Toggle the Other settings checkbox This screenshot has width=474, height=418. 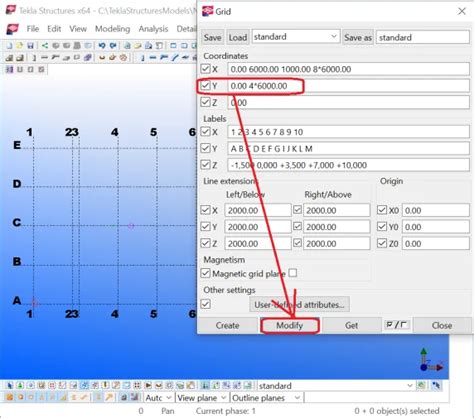tap(206, 304)
